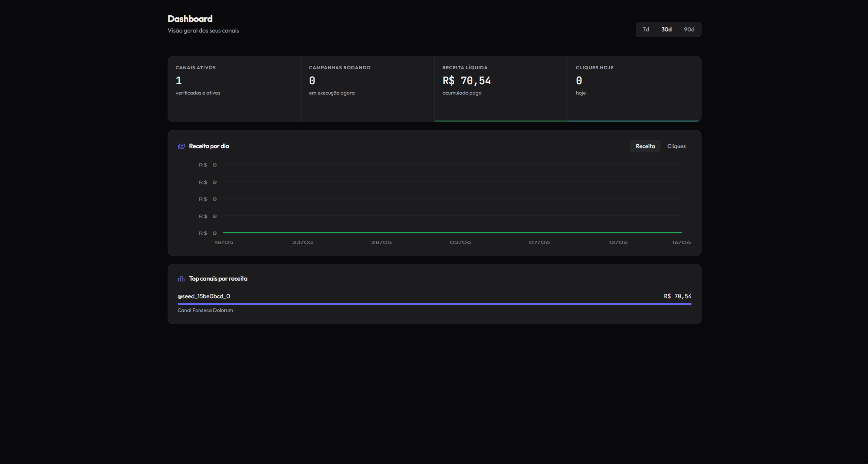Switch chart to Receita view
Viewport: 868px width, 464px height.
click(645, 146)
